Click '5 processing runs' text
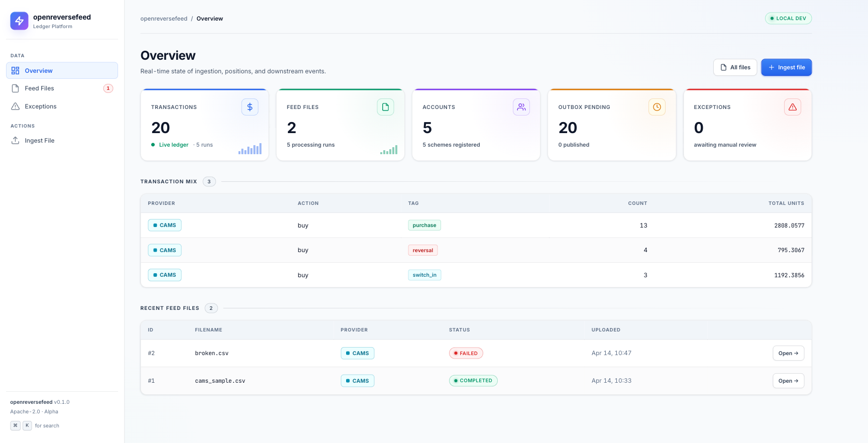 click(x=310, y=145)
